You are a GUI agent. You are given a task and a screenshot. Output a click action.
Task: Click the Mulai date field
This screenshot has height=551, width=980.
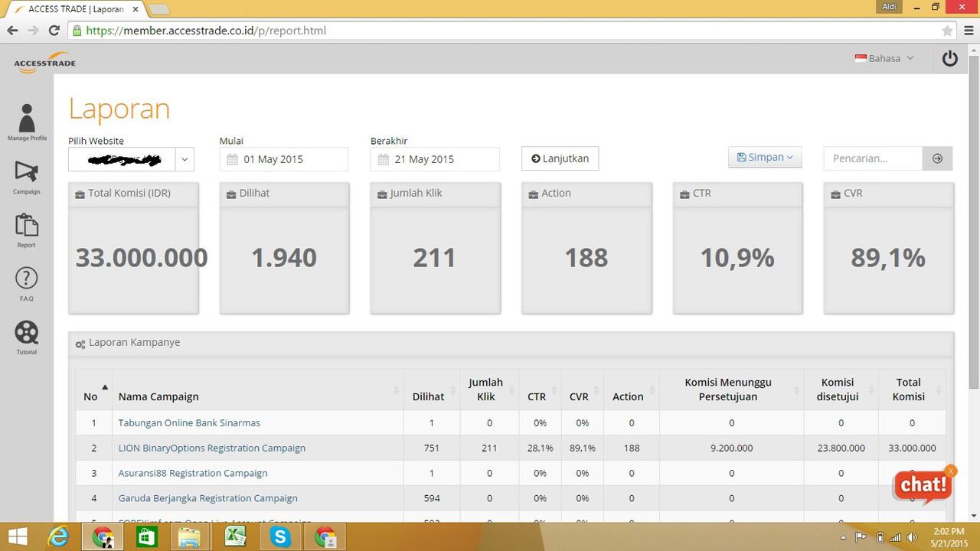[x=284, y=159]
